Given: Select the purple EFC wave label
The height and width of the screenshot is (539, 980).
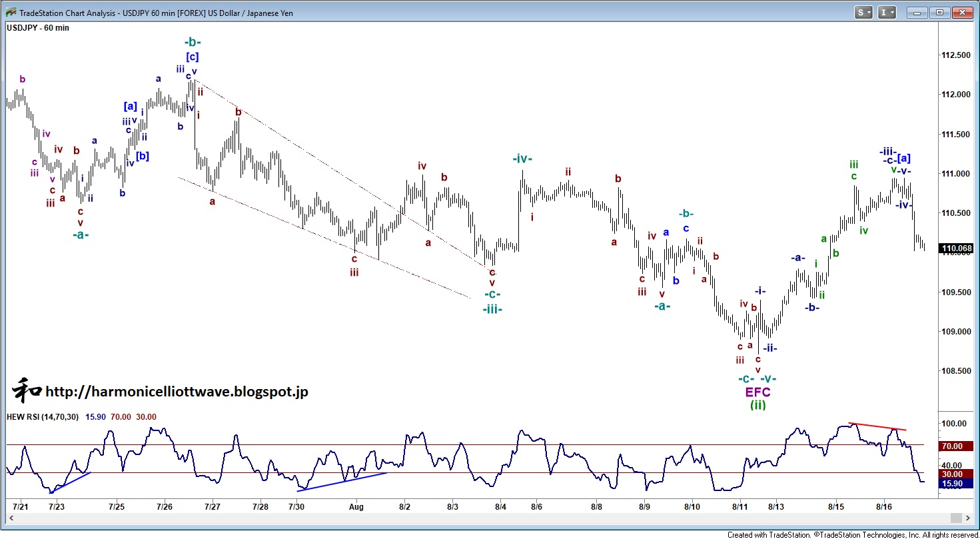Looking at the screenshot, I should 757,392.
